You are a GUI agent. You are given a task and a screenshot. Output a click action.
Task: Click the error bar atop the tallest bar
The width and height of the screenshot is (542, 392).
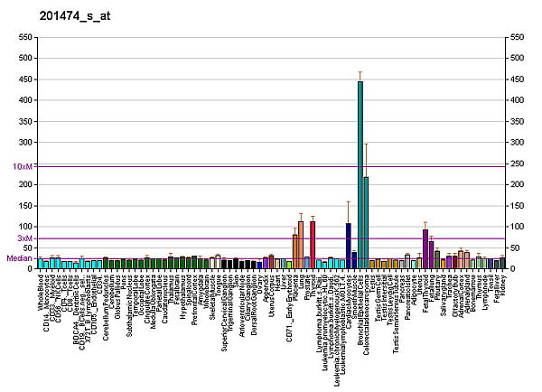(x=360, y=76)
